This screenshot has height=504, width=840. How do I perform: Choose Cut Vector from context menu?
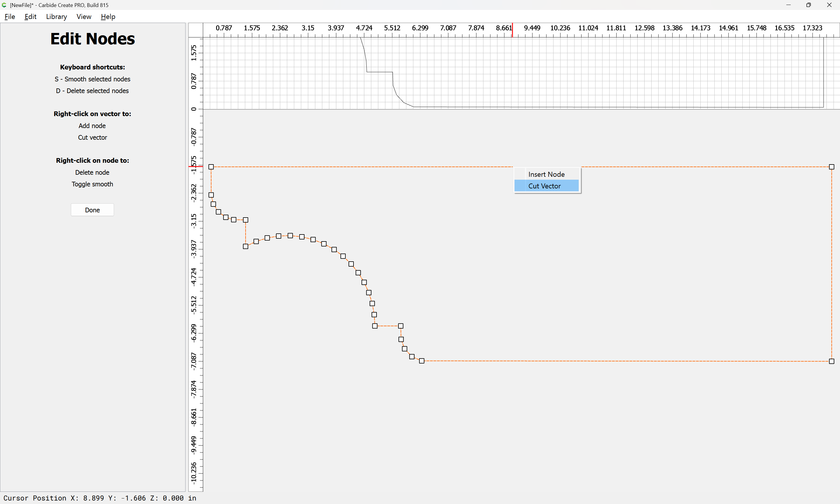tap(546, 186)
